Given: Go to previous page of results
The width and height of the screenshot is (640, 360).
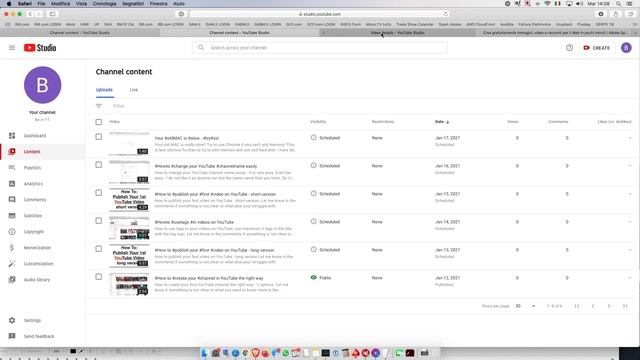Looking at the screenshot, I should pyautogui.click(x=593, y=306).
